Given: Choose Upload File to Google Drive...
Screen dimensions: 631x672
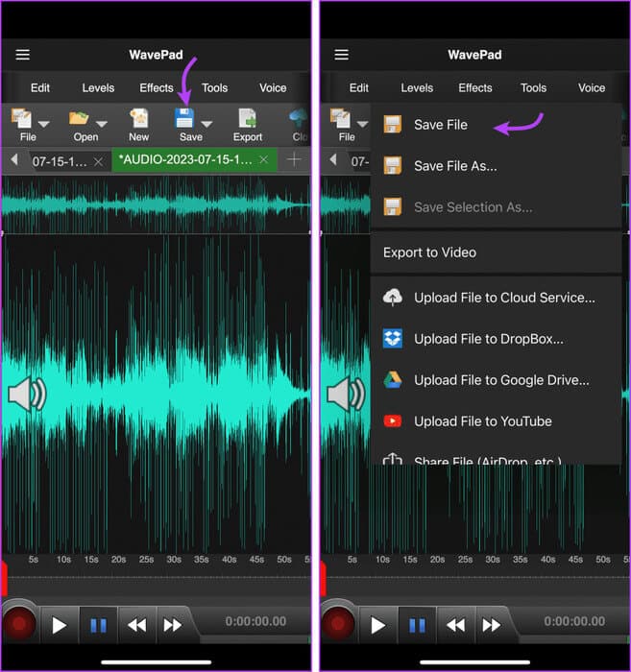Looking at the screenshot, I should (496, 380).
